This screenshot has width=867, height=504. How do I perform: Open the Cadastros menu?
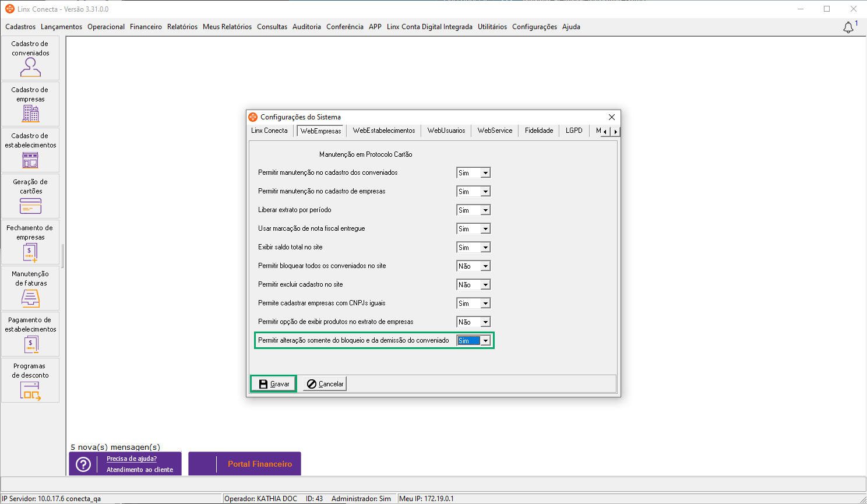20,27
